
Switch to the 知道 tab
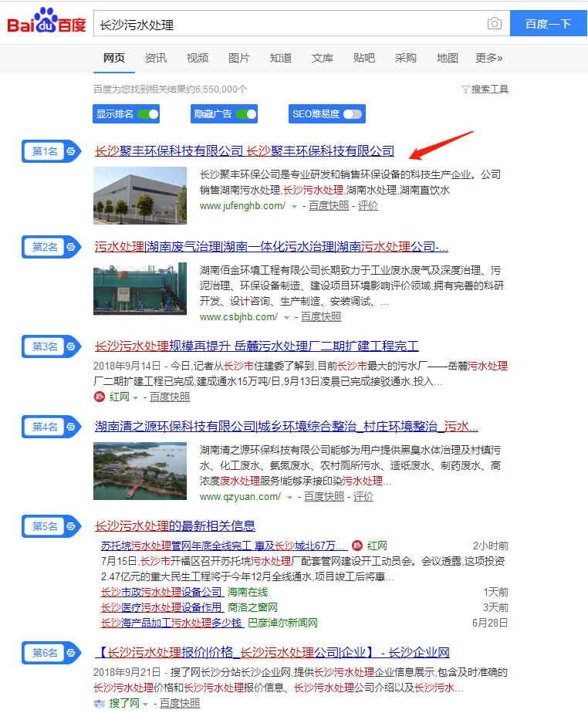pos(281,58)
